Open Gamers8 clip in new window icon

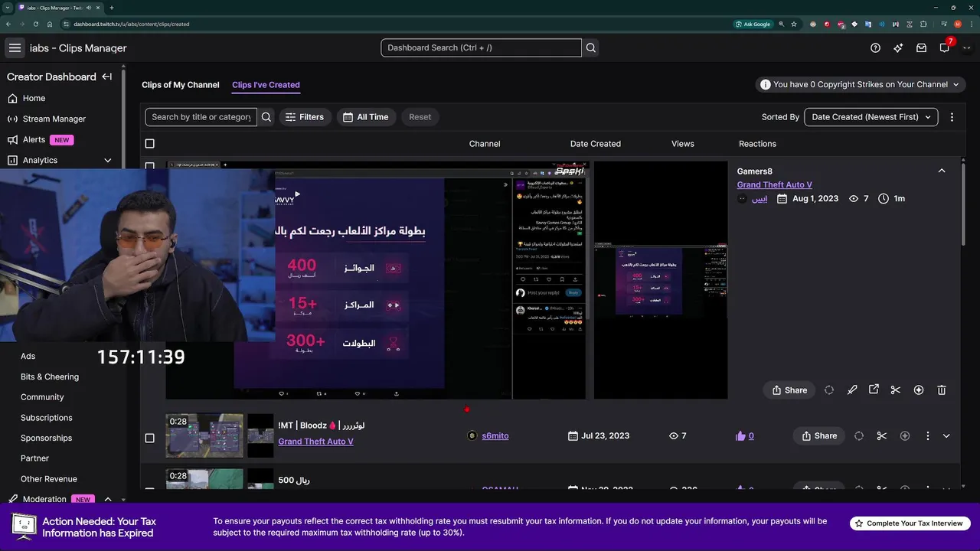point(874,390)
